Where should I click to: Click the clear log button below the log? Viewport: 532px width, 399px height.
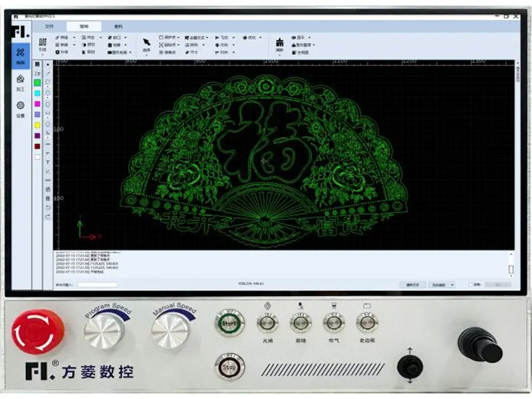(412, 285)
